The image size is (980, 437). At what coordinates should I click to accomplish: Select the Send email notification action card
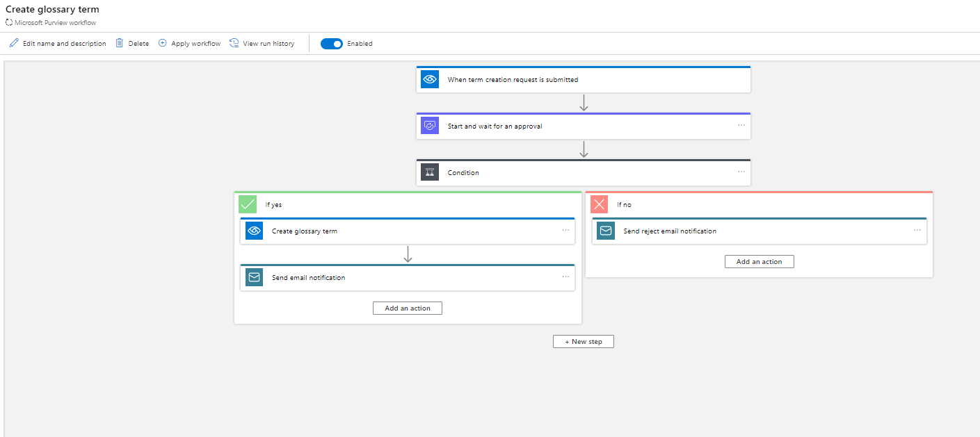(408, 277)
